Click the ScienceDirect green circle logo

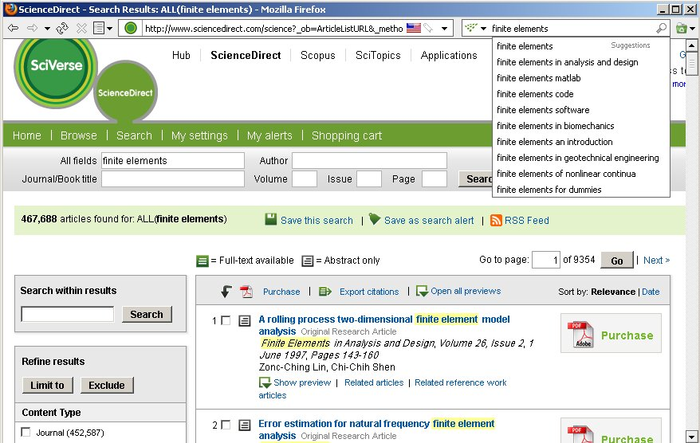point(125,92)
